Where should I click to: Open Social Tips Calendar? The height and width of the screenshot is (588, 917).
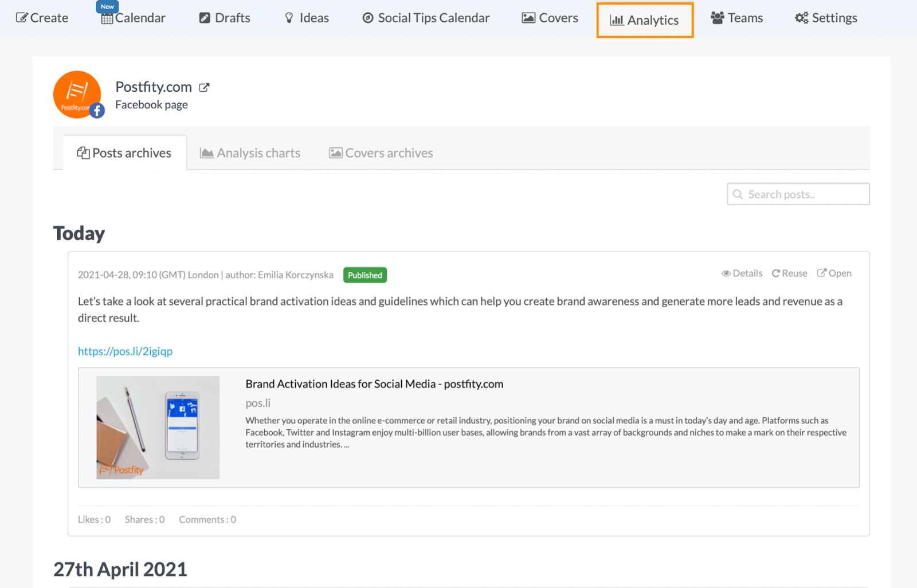pos(426,18)
